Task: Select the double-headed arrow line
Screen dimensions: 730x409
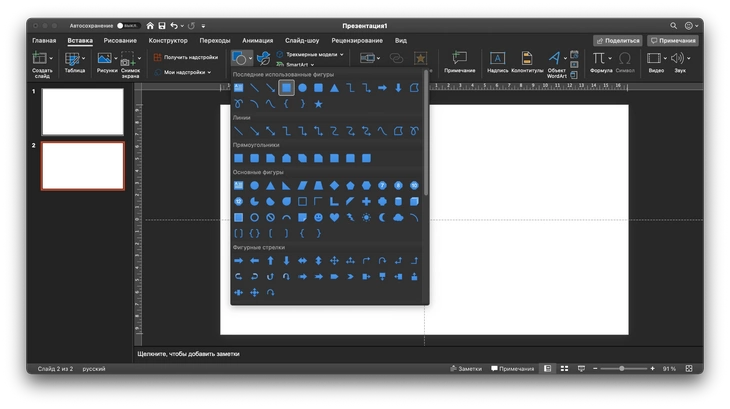Action: click(270, 131)
